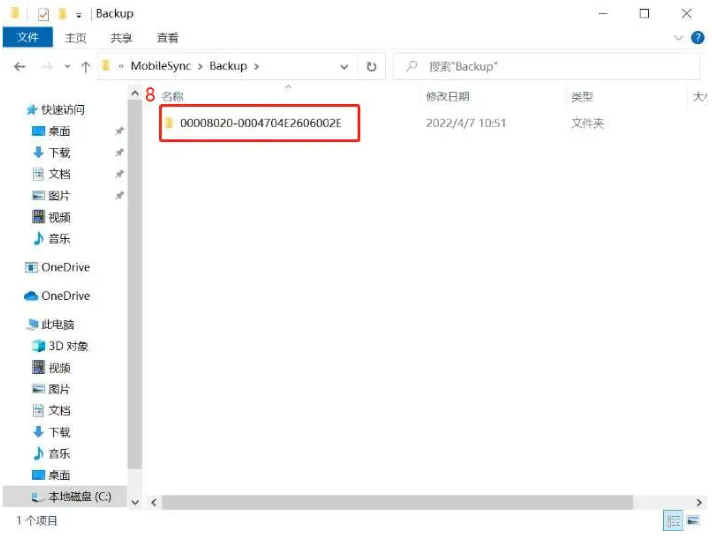Click MobileSync in the address path
The height and width of the screenshot is (539, 712).
[x=161, y=66]
